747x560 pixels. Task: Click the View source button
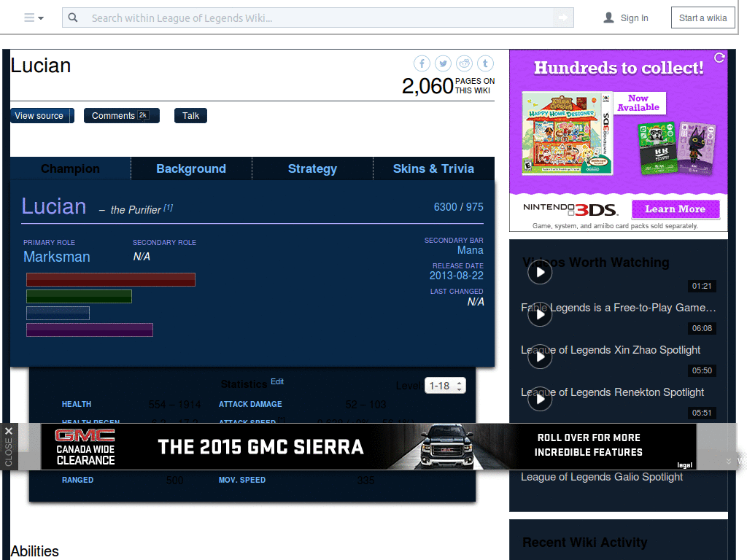[39, 116]
